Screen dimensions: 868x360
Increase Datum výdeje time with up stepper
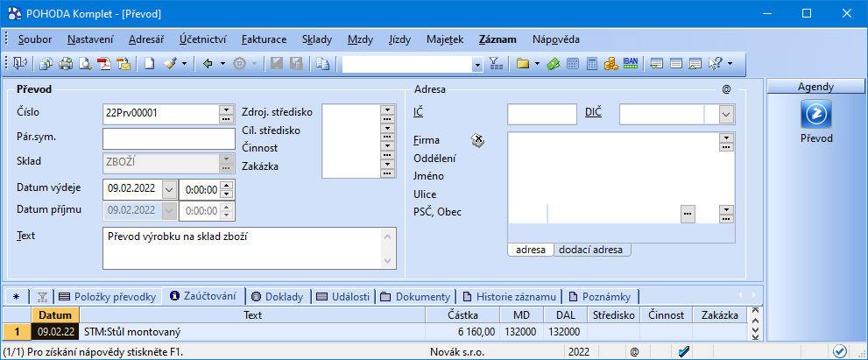click(x=228, y=185)
